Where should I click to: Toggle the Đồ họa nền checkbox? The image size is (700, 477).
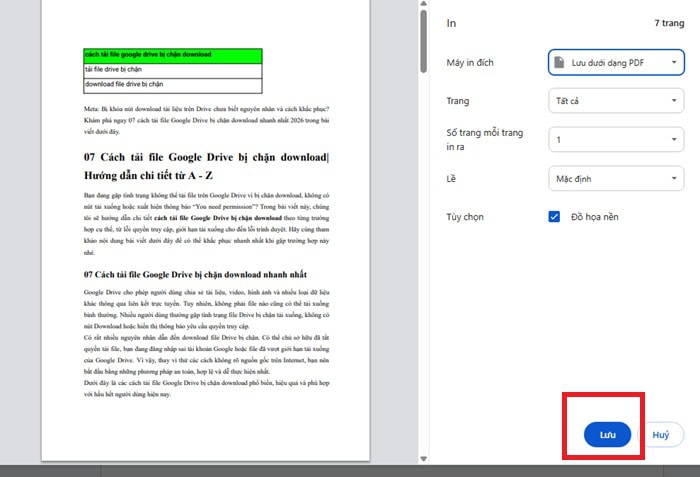pyautogui.click(x=554, y=217)
